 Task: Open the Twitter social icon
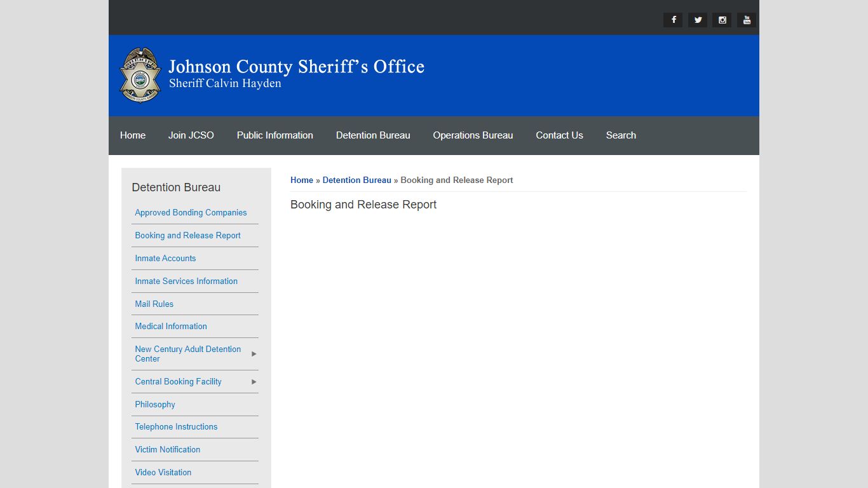[x=698, y=20]
